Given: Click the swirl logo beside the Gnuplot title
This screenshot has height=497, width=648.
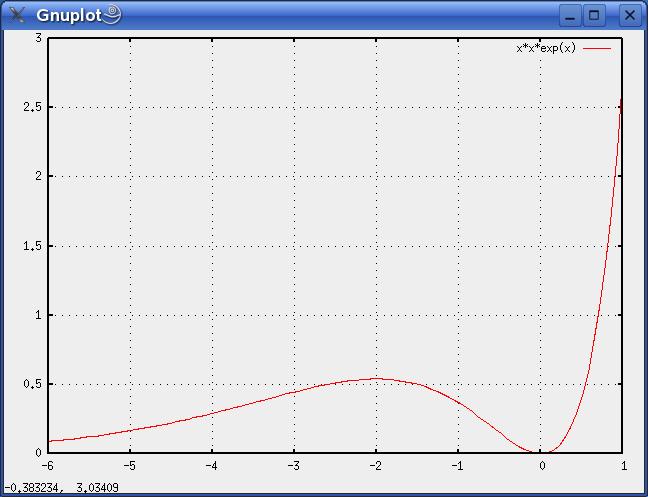Looking at the screenshot, I should (112, 14).
